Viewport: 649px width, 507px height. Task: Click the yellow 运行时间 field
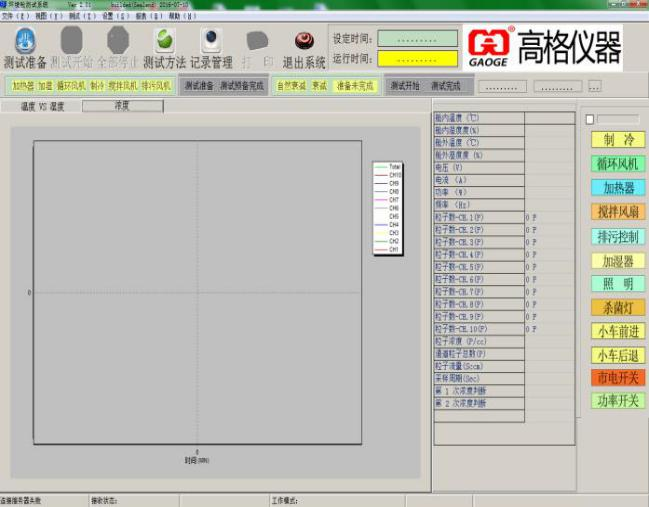pyautogui.click(x=417, y=59)
